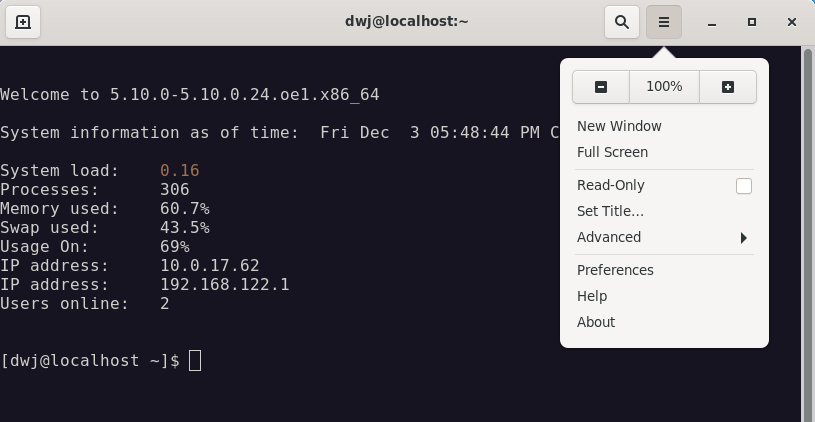Screen dimensions: 815x422
Task: Click the search magnifier icon
Action: pyautogui.click(x=622, y=22)
